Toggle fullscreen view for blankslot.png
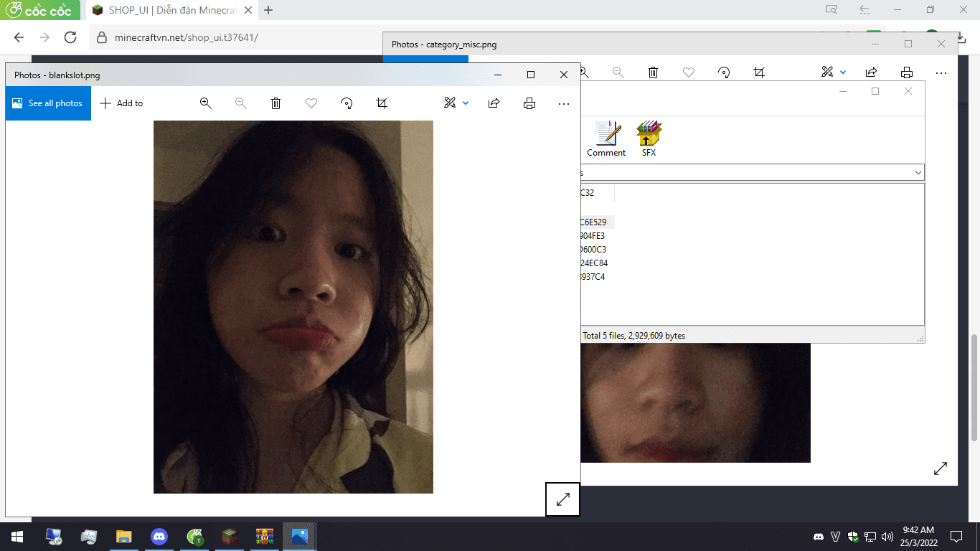The height and width of the screenshot is (551, 980). tap(563, 499)
